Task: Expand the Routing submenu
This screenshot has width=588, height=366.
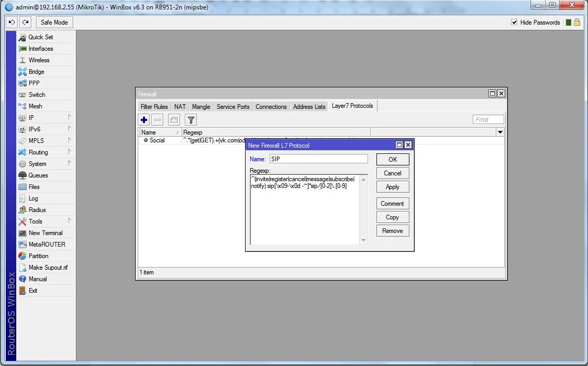Action: (46, 152)
